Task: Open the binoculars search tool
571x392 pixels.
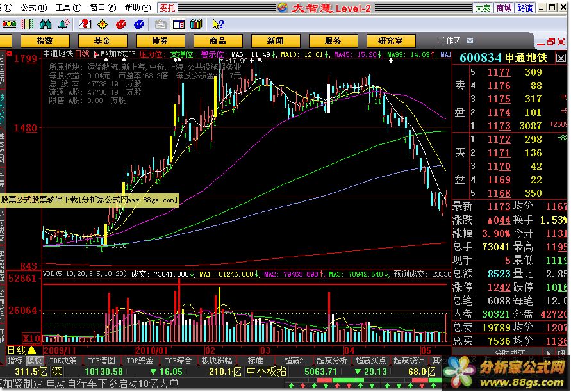Action: (x=46, y=24)
